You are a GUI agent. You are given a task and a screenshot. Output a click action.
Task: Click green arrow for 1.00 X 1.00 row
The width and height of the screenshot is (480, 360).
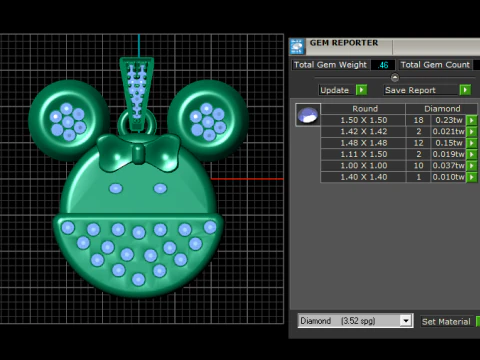(472, 165)
